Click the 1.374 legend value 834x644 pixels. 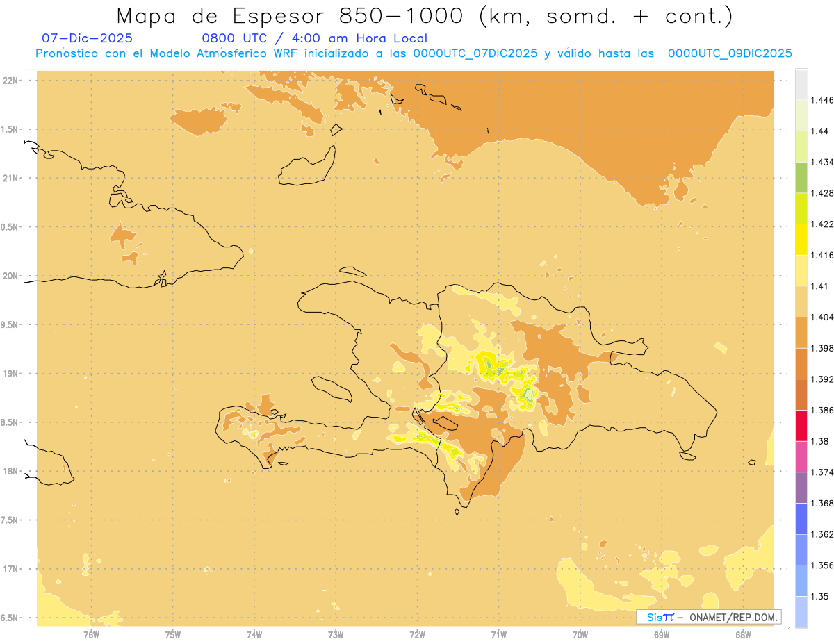coord(822,472)
